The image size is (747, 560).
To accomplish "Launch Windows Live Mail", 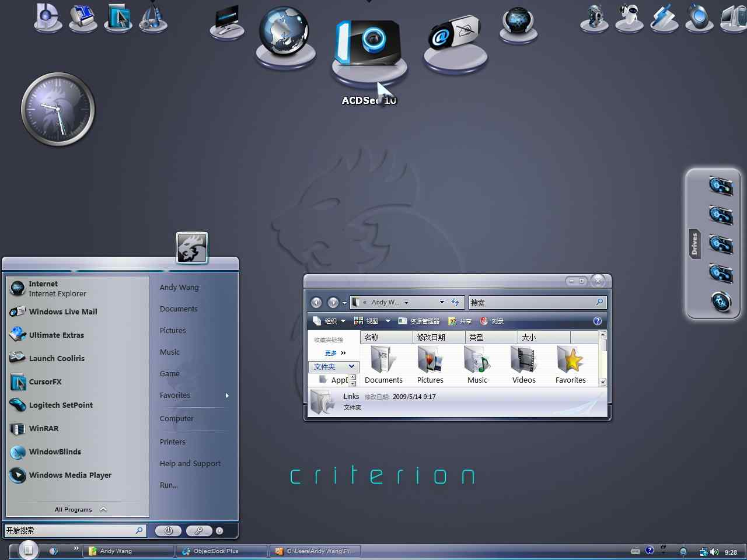I will pyautogui.click(x=78, y=311).
